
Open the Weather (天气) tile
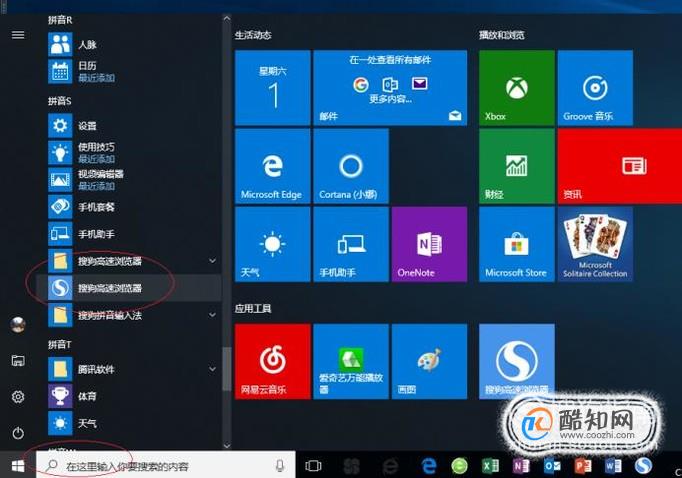click(x=273, y=244)
